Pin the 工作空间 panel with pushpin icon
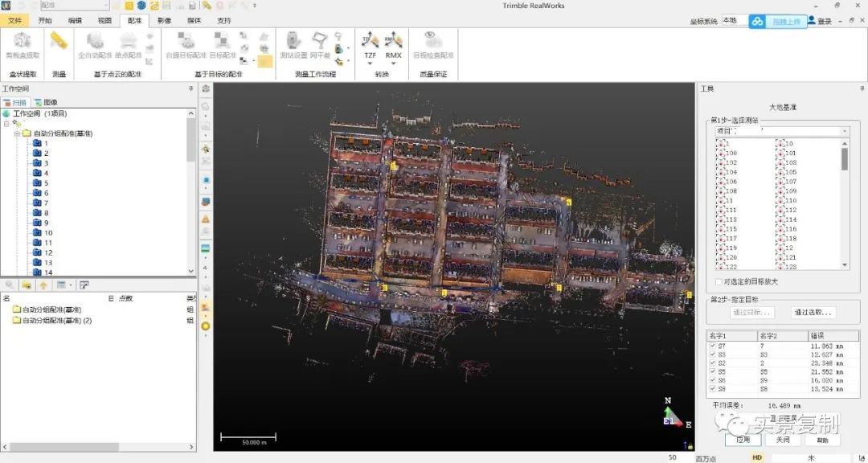Image resolution: width=868 pixels, height=463 pixels. tap(191, 88)
